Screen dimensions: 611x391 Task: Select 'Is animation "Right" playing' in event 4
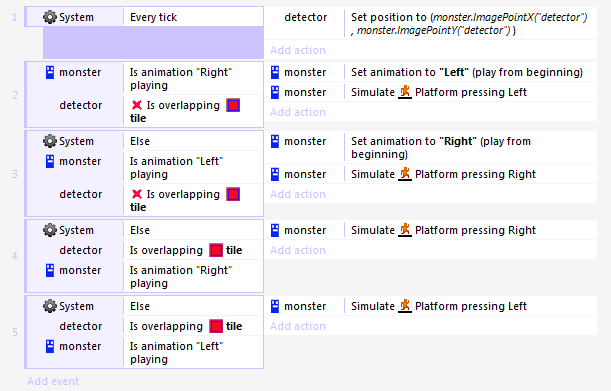193,276
